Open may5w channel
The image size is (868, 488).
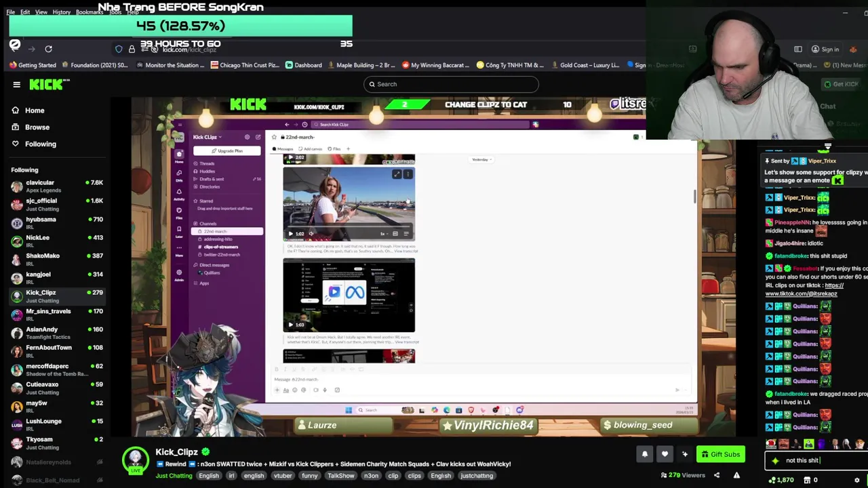pyautogui.click(x=57, y=406)
